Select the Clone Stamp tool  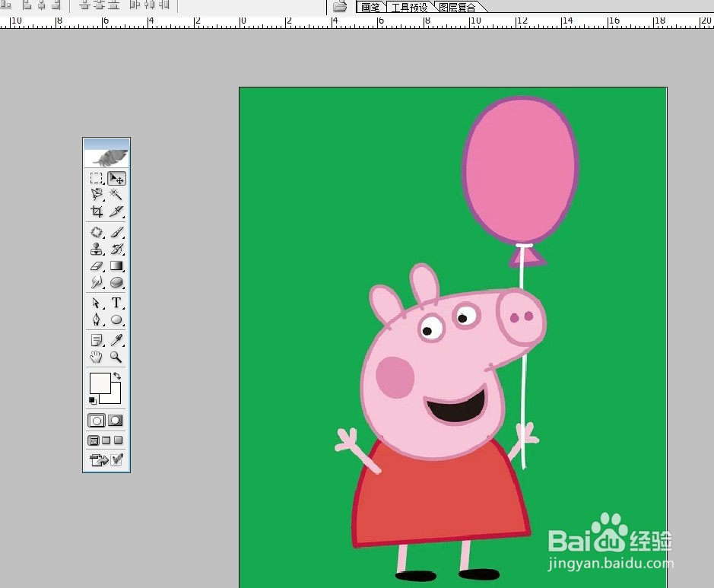[x=96, y=250]
